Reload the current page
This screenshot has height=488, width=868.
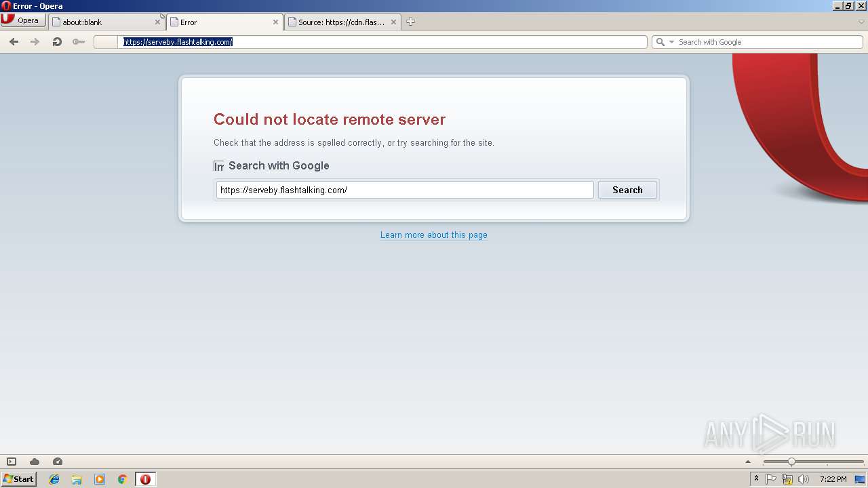(x=57, y=42)
